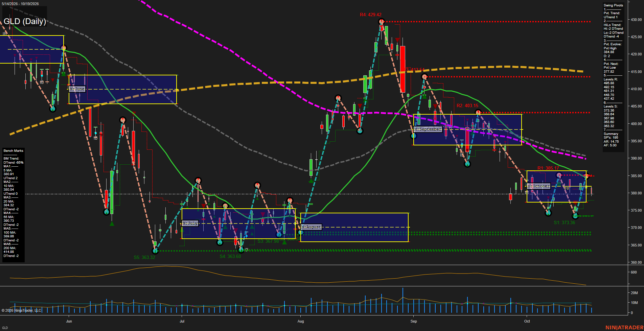Click the S3: 367.98 support label

click(x=268, y=241)
